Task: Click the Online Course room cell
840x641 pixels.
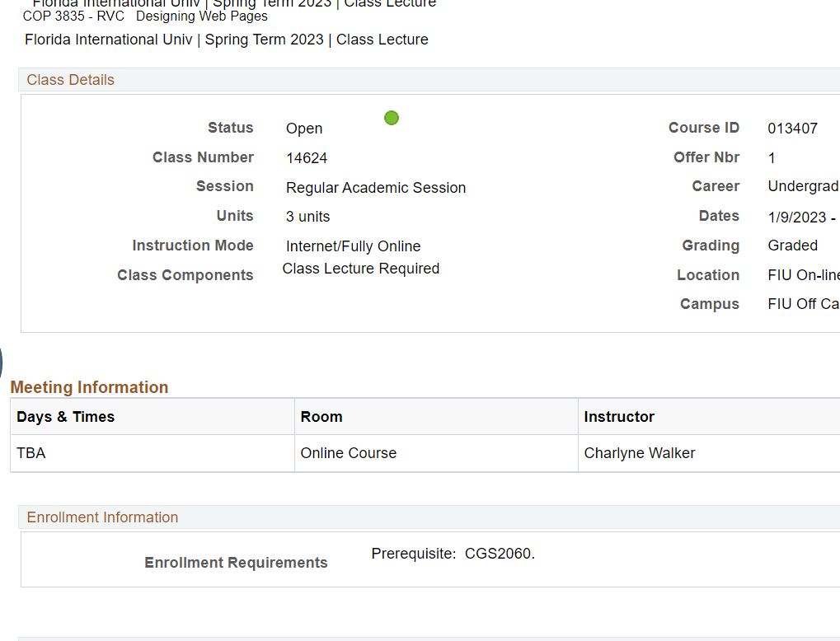Action: tap(349, 453)
